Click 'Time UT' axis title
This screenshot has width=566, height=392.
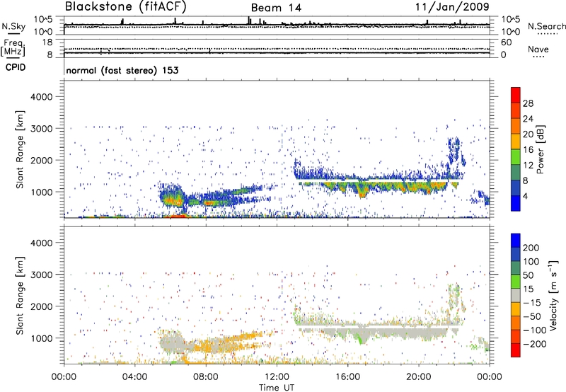[277, 388]
